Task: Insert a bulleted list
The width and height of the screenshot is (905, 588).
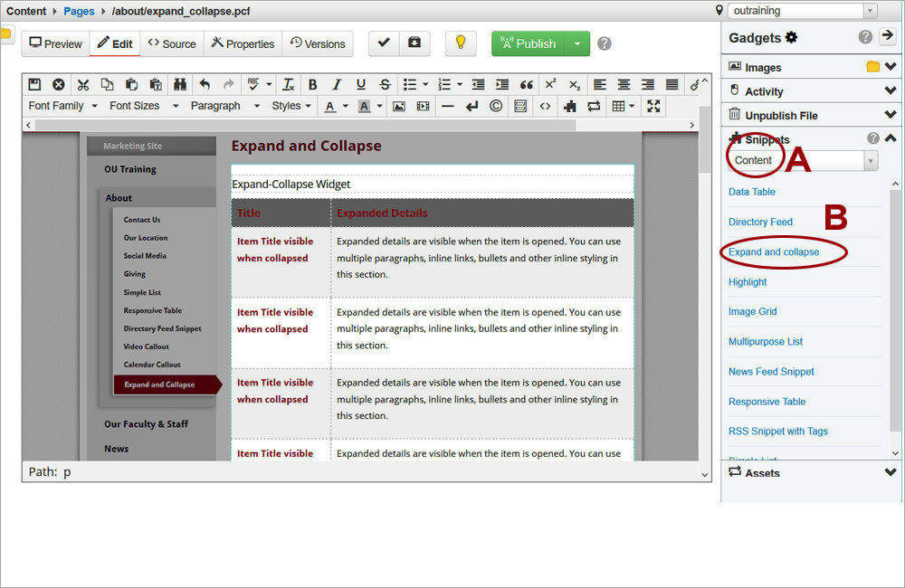Action: (x=410, y=84)
